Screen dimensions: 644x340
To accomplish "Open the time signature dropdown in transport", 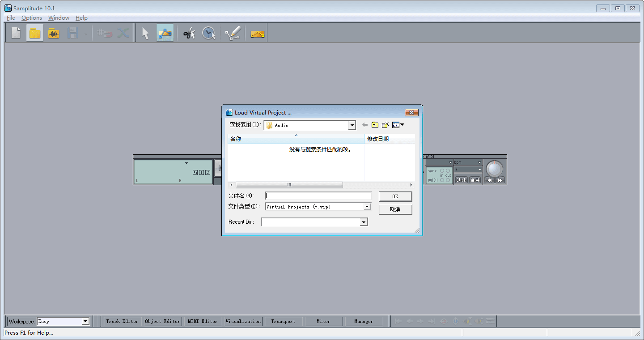I will [480, 170].
